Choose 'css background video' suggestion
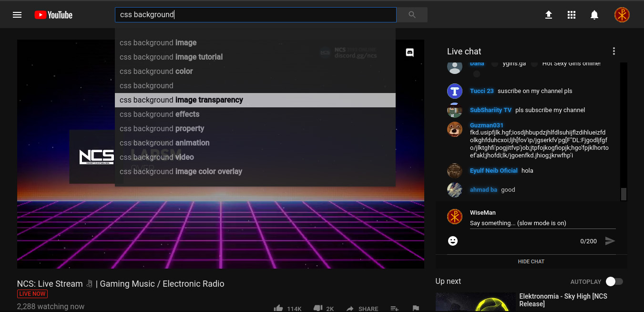The height and width of the screenshot is (312, 644). [255, 157]
